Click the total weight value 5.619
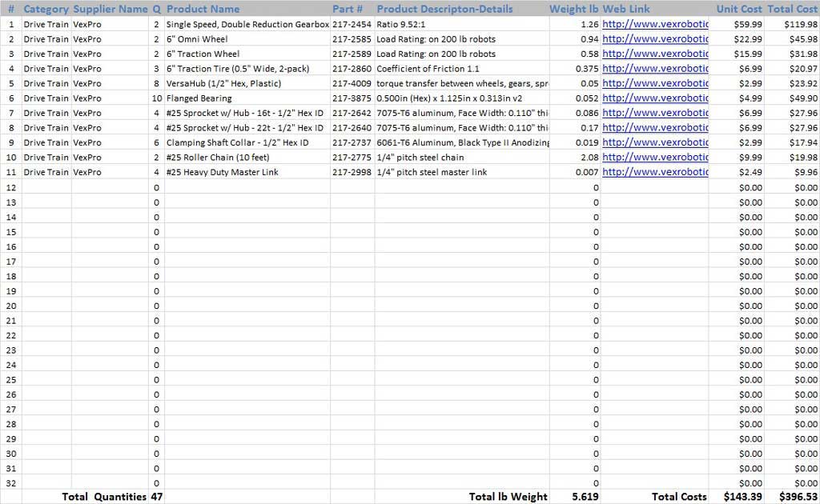 pos(585,497)
